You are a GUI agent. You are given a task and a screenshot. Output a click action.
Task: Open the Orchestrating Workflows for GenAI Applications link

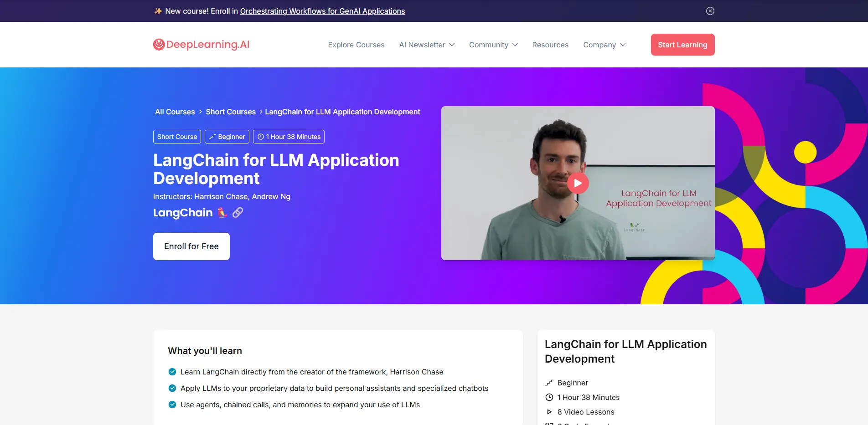pos(322,11)
